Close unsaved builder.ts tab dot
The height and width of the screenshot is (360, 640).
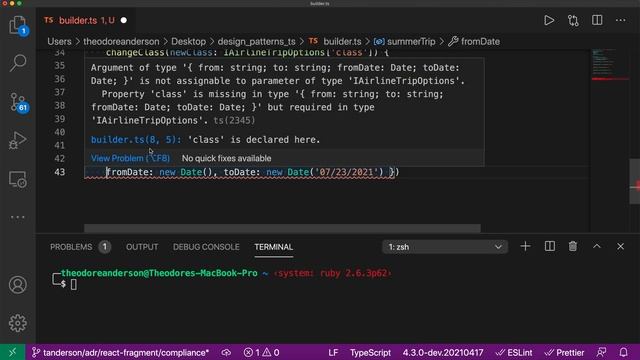124,20
